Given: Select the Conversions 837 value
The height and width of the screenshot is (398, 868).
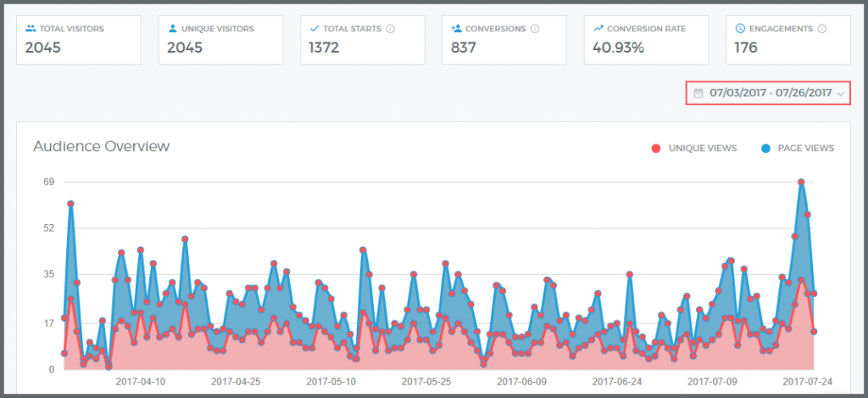Looking at the screenshot, I should click(x=465, y=48).
